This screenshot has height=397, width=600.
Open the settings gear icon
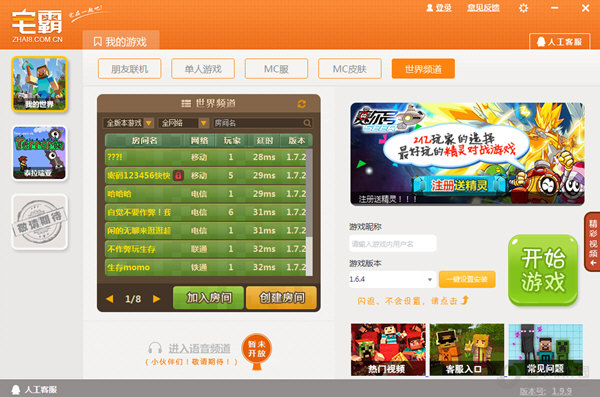(x=523, y=8)
